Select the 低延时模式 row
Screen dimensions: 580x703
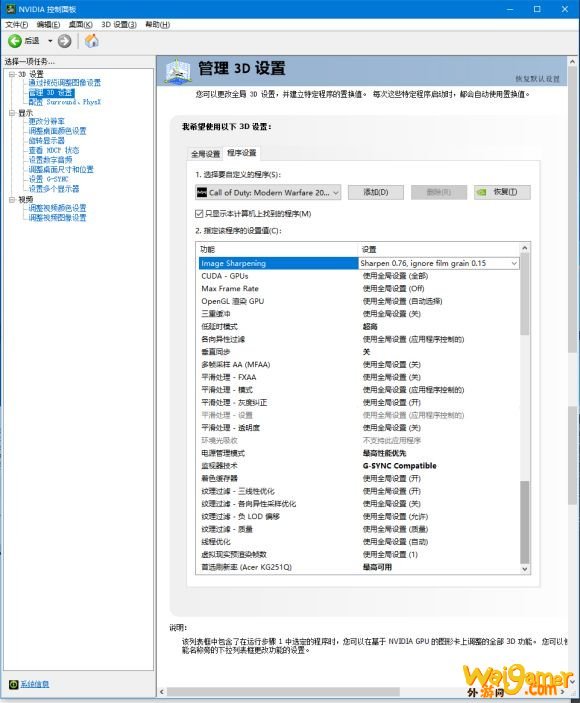(x=359, y=326)
